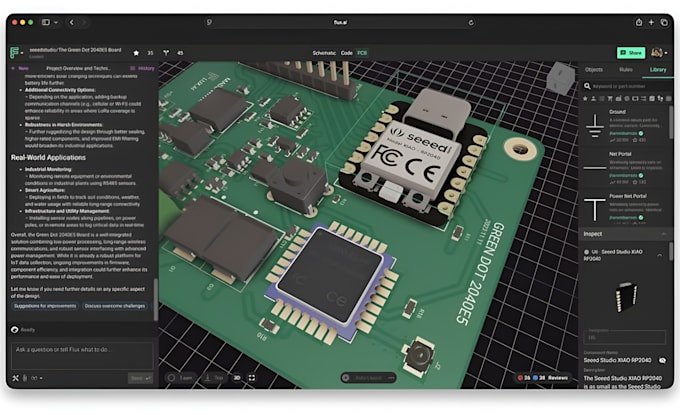Viewport: 680px width, 415px height.
Task: Select the Library panel tab
Action: pyautogui.click(x=657, y=70)
